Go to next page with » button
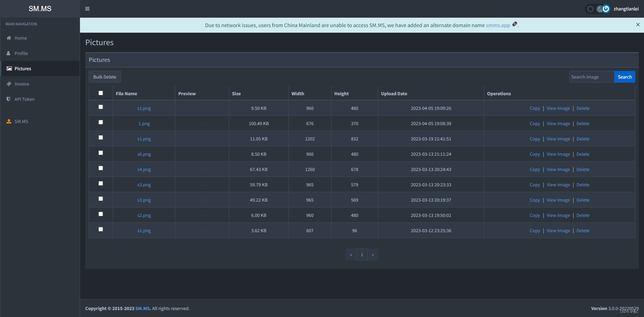The width and height of the screenshot is (644, 317). coord(373,255)
